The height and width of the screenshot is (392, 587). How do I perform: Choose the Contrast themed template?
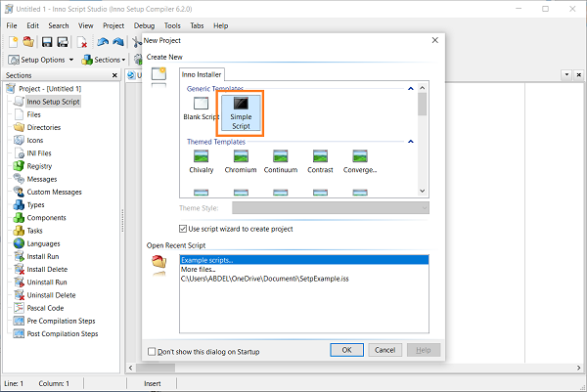(320, 162)
